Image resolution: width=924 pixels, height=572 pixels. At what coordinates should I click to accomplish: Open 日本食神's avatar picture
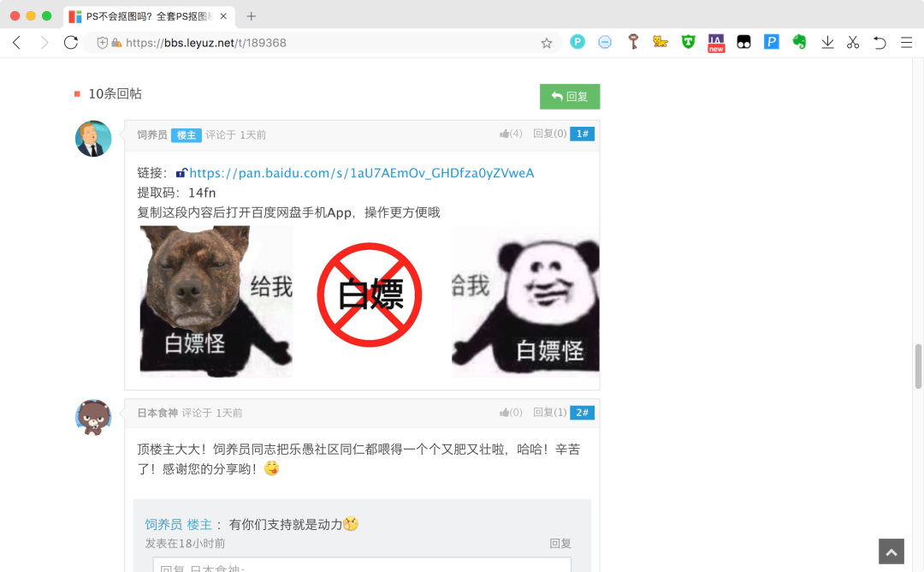pos(93,418)
